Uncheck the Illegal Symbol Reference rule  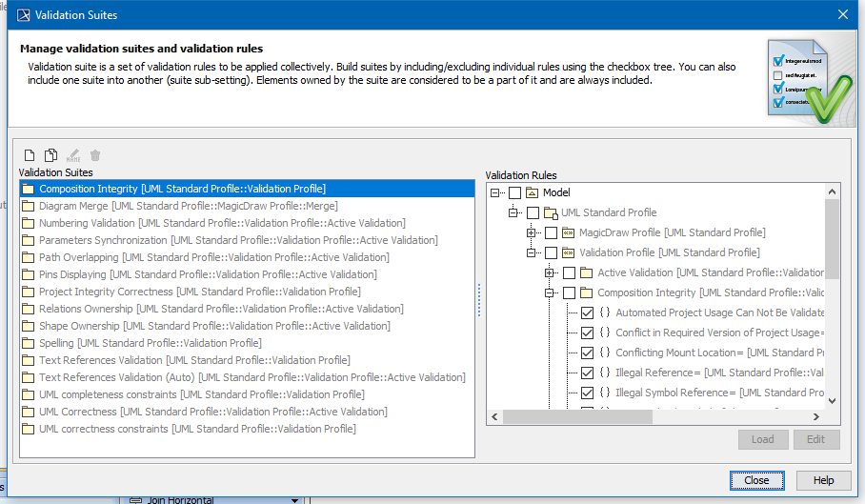(587, 393)
